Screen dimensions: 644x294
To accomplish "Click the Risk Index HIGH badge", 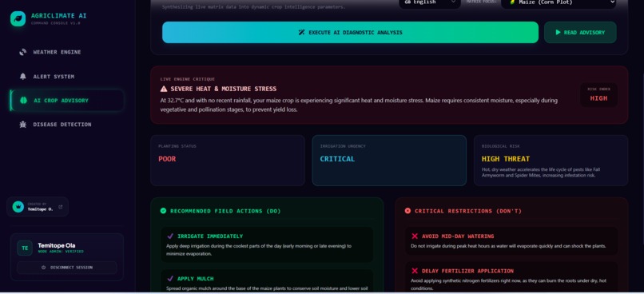I will coord(598,95).
